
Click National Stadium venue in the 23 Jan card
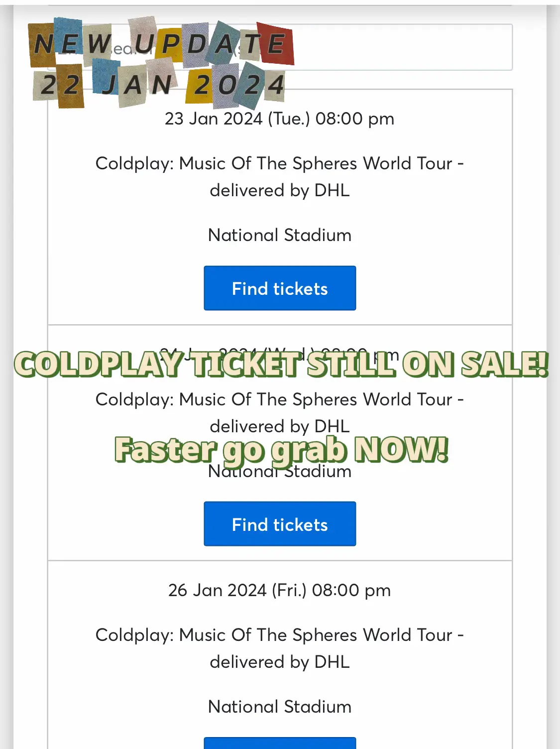(280, 235)
